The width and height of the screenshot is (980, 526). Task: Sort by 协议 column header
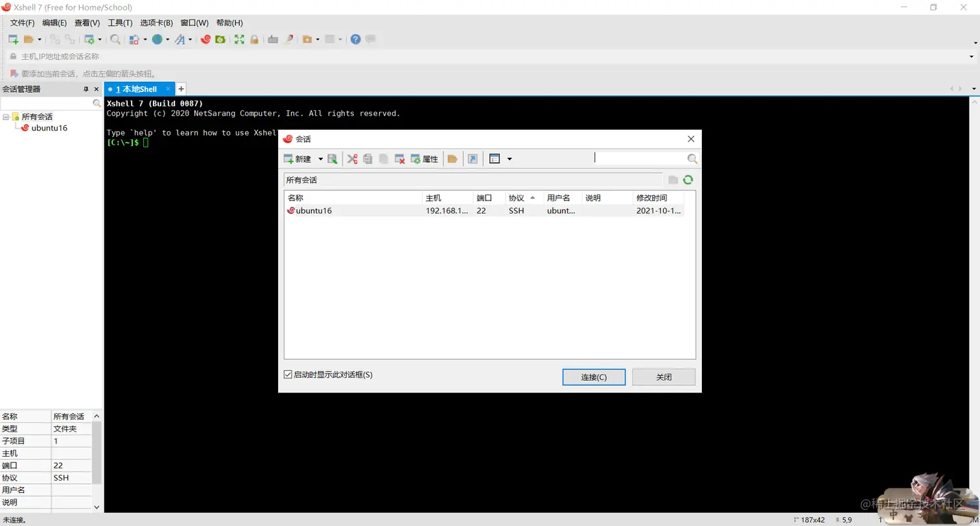coord(524,198)
